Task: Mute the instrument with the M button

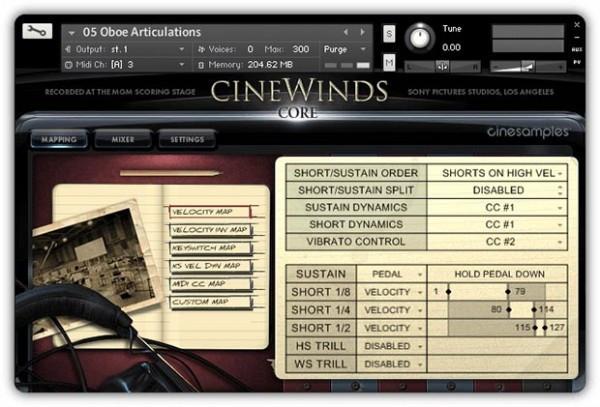Action: [x=389, y=62]
